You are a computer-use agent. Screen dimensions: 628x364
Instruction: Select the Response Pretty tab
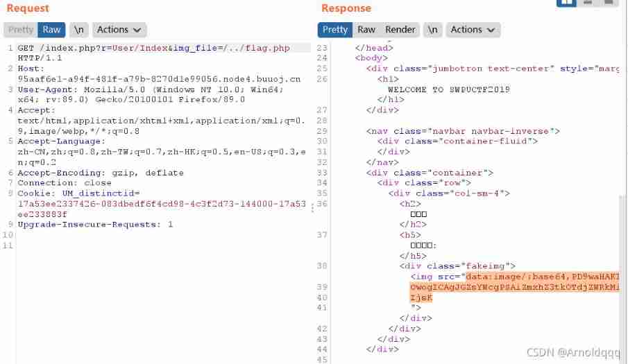pyautogui.click(x=335, y=30)
